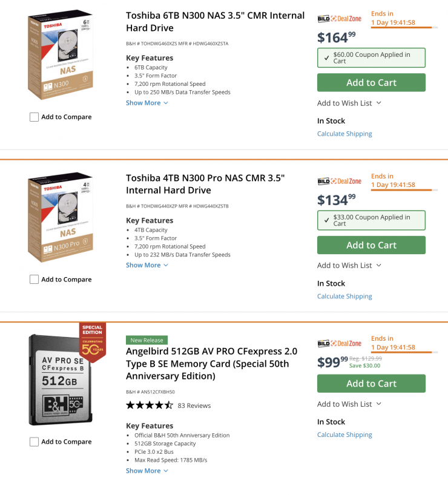
Task: Check Add to Compare for Toshiba 4TB N300 Pro
Action: click(x=35, y=279)
